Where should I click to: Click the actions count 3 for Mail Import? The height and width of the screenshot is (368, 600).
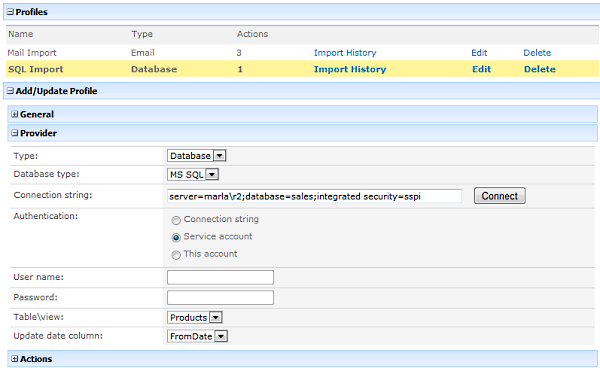tap(239, 53)
